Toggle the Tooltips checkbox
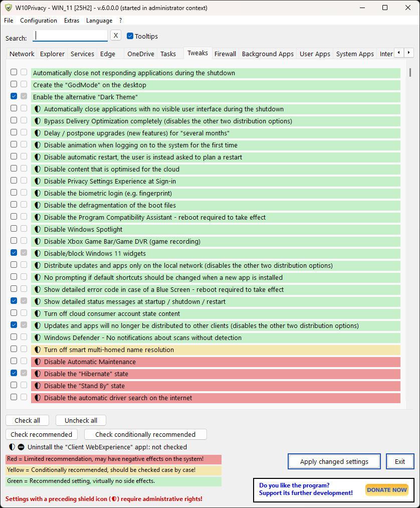Viewport: 420px width, 508px height. tap(130, 36)
